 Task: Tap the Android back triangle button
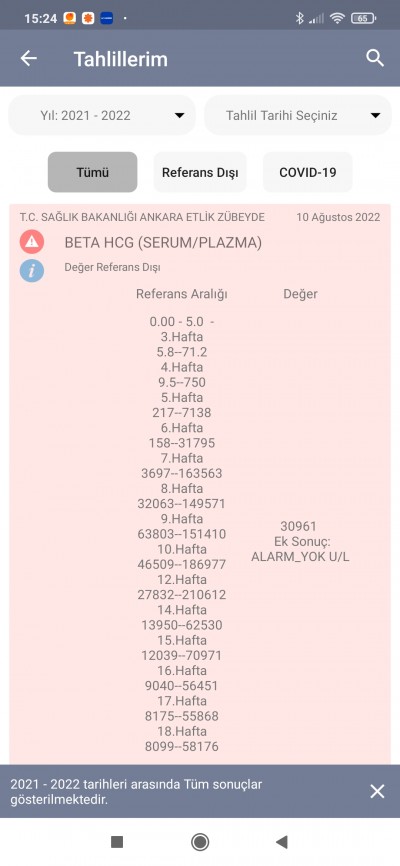[x=282, y=842]
